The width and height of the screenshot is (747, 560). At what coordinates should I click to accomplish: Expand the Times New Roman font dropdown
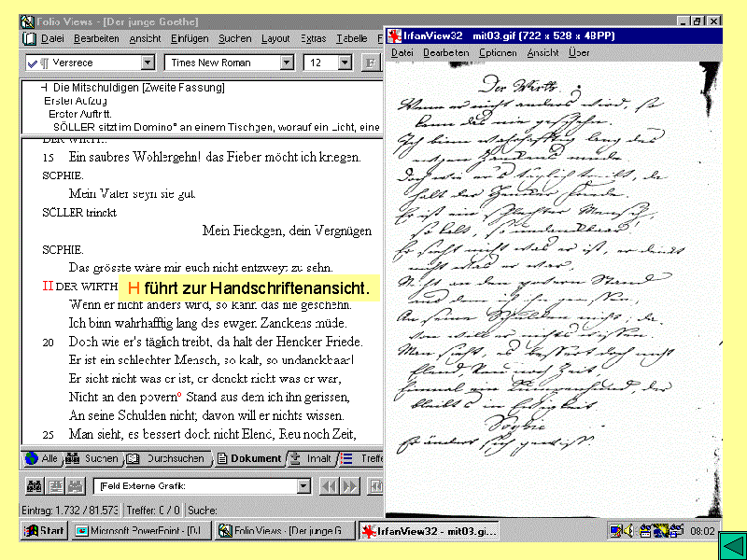(x=286, y=63)
